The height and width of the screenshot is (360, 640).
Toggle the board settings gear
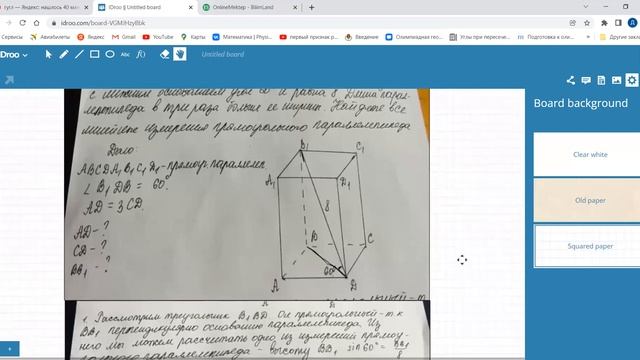pyautogui.click(x=632, y=80)
